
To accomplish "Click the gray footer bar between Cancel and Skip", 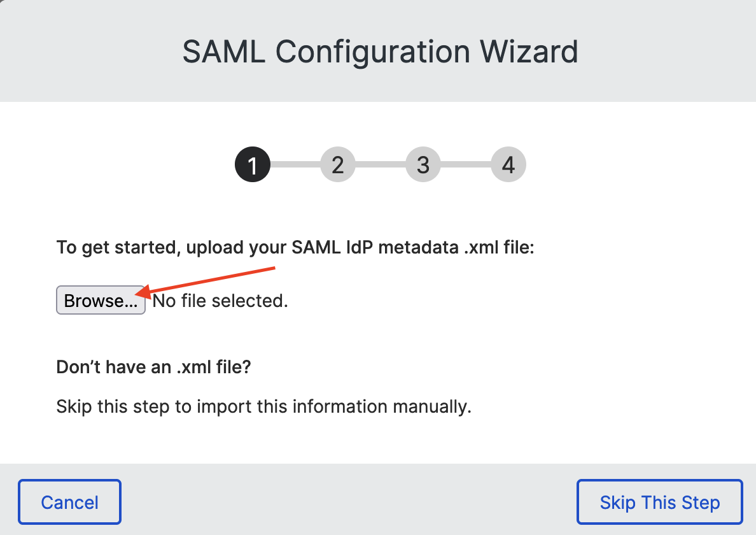I will (349, 502).
